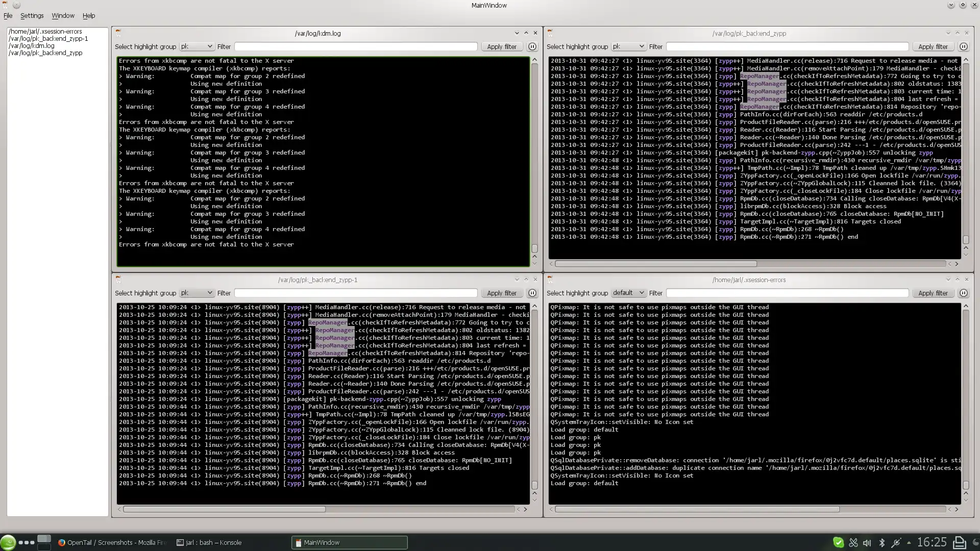Open the File menu in MainWindow

click(x=8, y=15)
